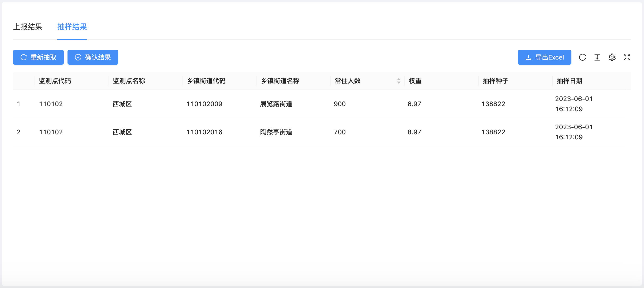Switch to the 上报结果 tab
Image resolution: width=644 pixels, height=288 pixels.
point(28,27)
